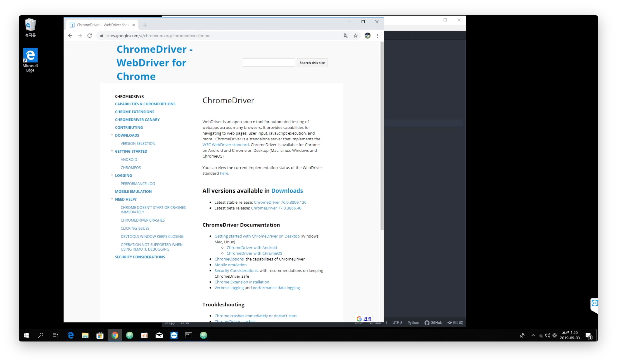Open the Mail app from the taskbar
617x364 pixels.
click(159, 335)
